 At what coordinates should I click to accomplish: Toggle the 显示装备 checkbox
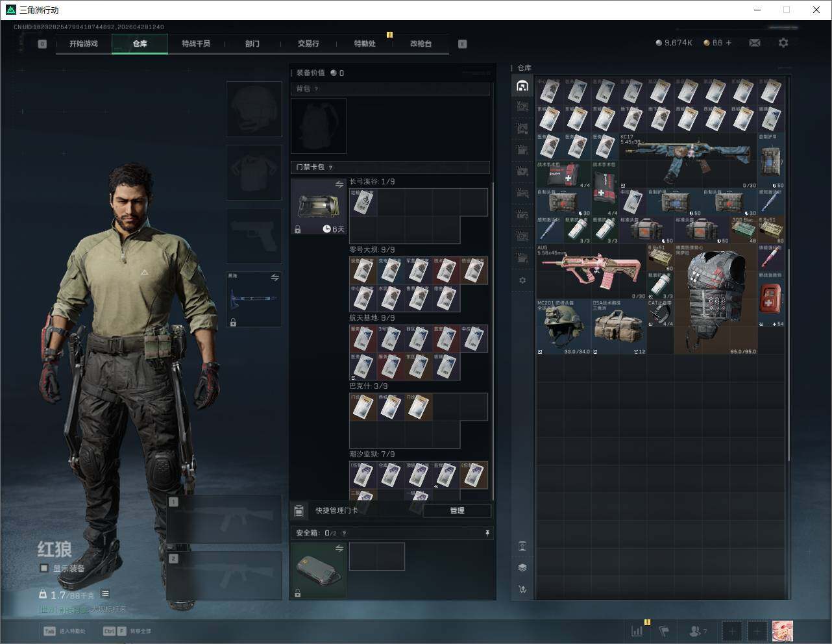click(44, 568)
